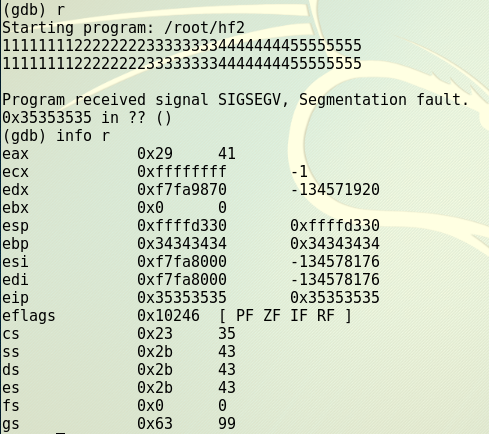Click the '(gdb) r' command line
Image resolution: width=489 pixels, height=434 pixels.
click(x=33, y=10)
